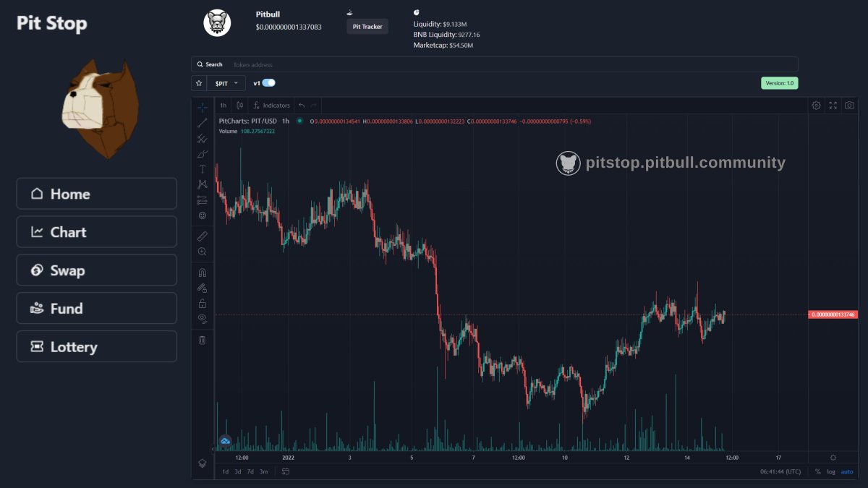Viewport: 868px width, 488px height.
Task: Toggle the v1 version switch
Action: tap(268, 83)
